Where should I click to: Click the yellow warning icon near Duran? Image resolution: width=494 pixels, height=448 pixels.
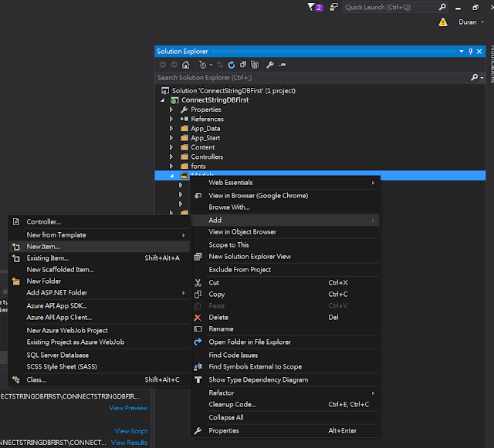442,22
